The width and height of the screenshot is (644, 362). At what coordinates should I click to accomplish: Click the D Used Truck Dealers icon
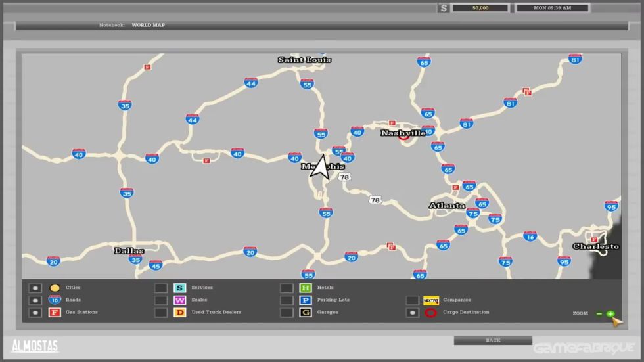point(180,313)
